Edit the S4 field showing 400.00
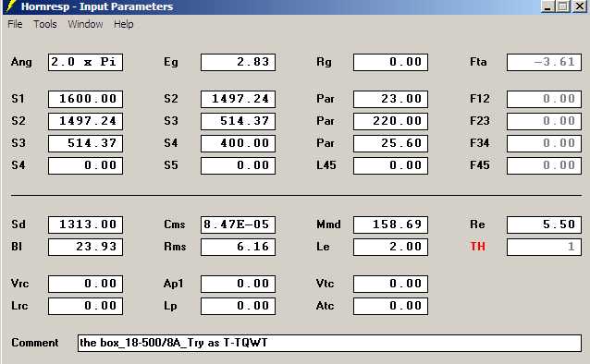Screen dimensions: 590x364 point(239,143)
